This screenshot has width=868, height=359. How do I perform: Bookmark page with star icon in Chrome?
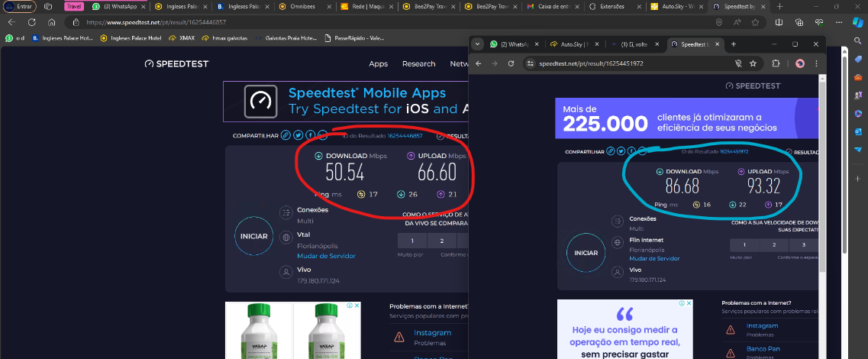point(753,63)
